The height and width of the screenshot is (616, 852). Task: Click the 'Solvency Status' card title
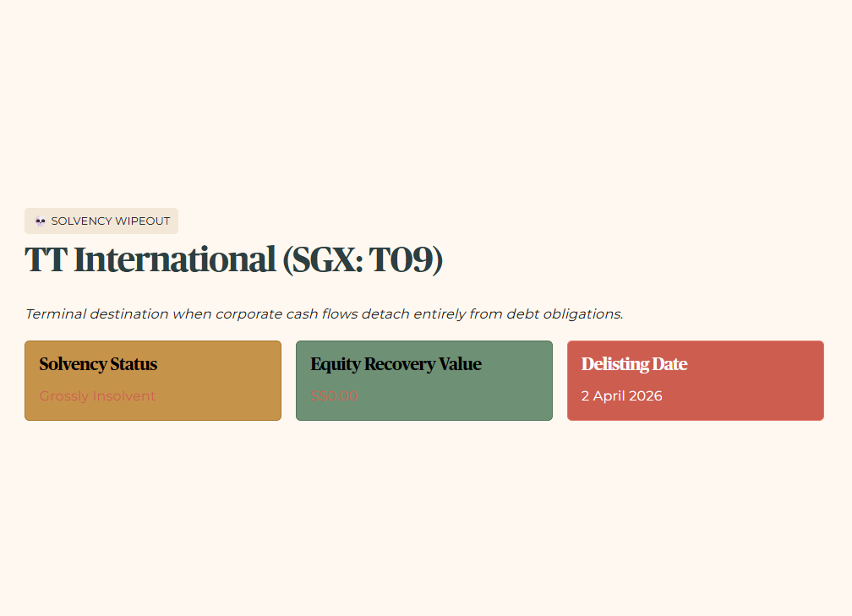coord(98,364)
